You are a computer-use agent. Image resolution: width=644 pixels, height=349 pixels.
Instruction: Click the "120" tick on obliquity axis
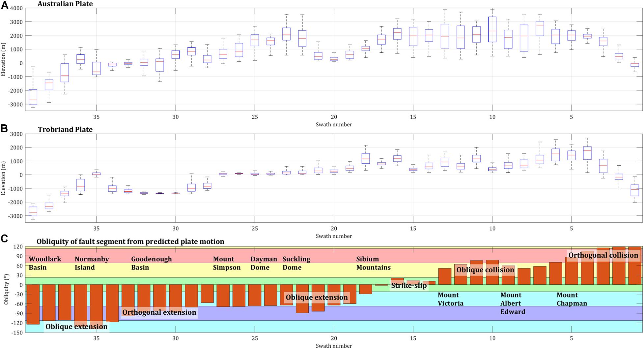[x=18, y=247]
